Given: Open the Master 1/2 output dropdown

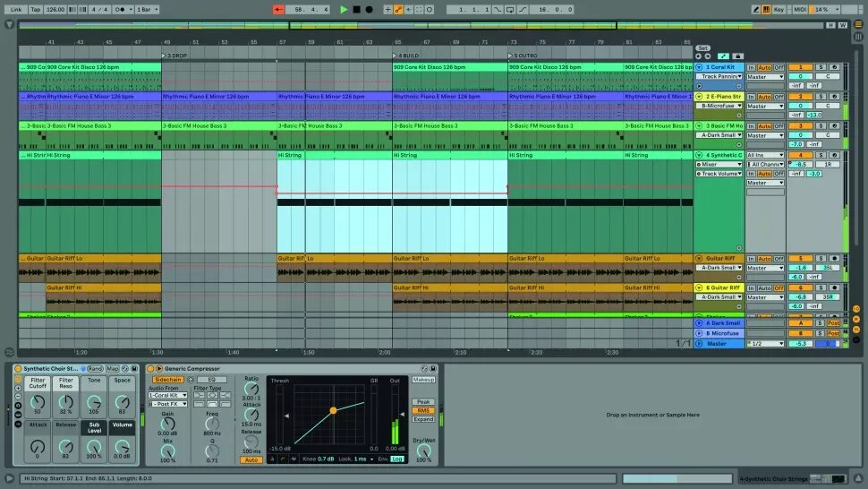Looking at the screenshot, I should point(765,344).
